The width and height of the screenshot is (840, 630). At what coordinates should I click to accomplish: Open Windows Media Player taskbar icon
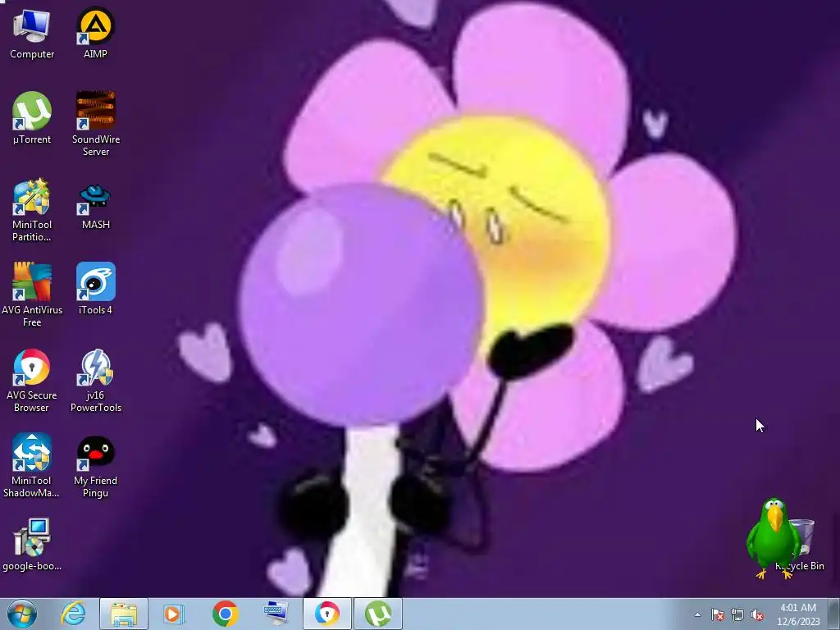coord(174,614)
